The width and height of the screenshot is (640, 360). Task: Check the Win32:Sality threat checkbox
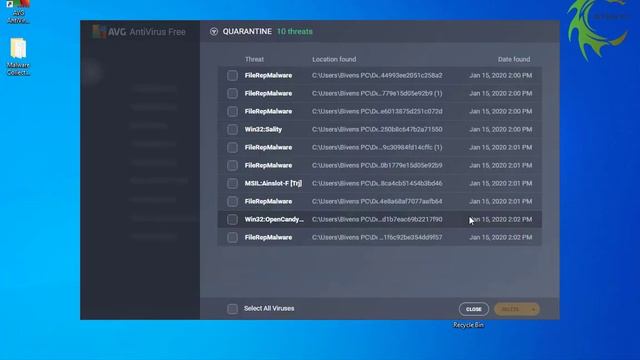coord(232,129)
